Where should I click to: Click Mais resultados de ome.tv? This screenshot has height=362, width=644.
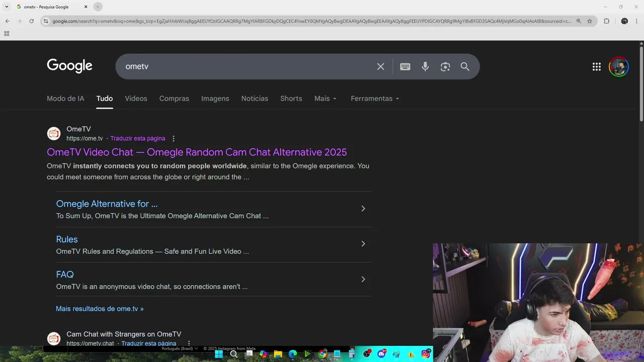[x=100, y=309]
